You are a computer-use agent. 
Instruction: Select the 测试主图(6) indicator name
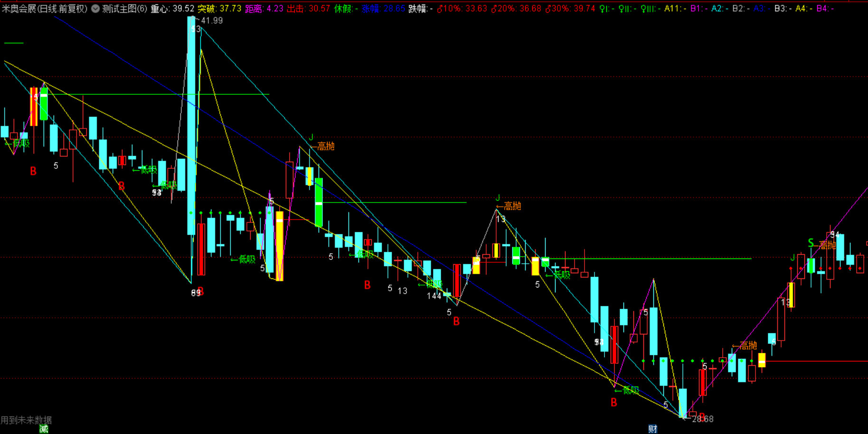pyautogui.click(x=124, y=9)
